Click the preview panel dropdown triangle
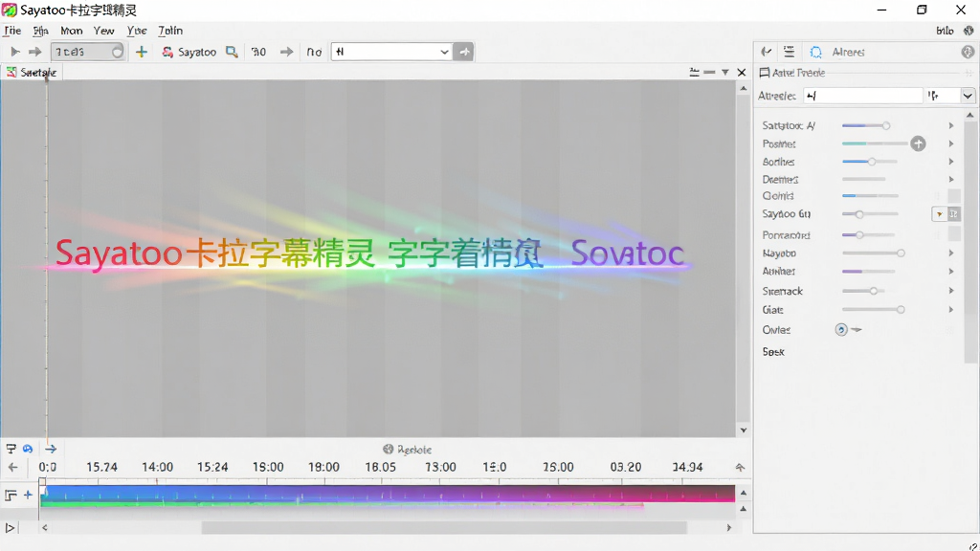Image resolution: width=980 pixels, height=551 pixels. 725,73
